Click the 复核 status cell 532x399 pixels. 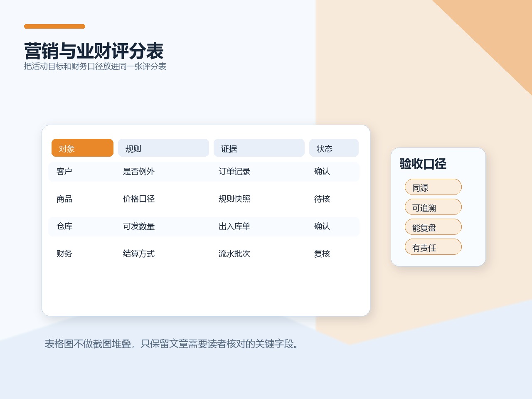click(322, 254)
